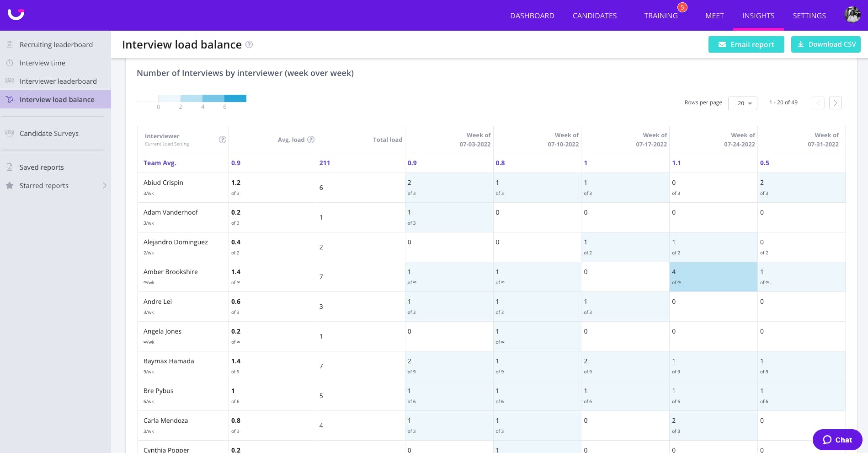Switch to the TRAINING tab
This screenshot has height=453, width=868.
(x=661, y=16)
